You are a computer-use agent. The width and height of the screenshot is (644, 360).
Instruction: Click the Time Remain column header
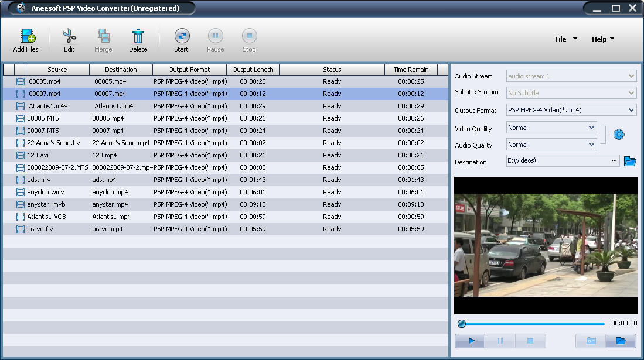pos(411,70)
